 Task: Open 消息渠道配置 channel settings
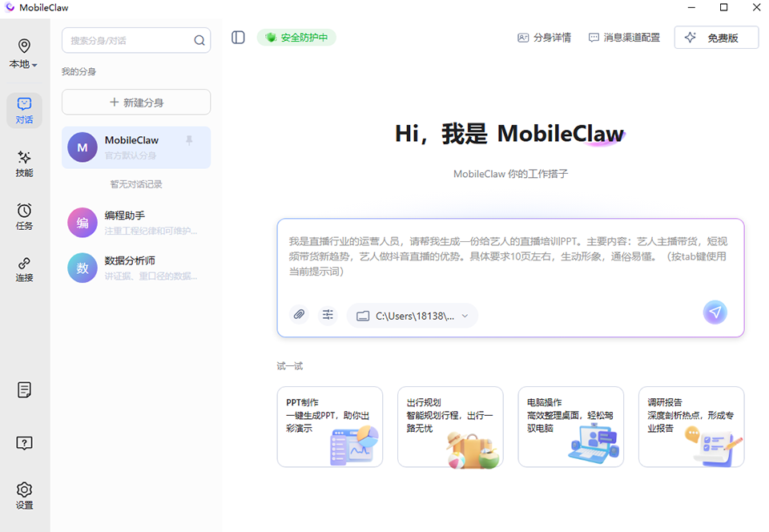(x=624, y=38)
